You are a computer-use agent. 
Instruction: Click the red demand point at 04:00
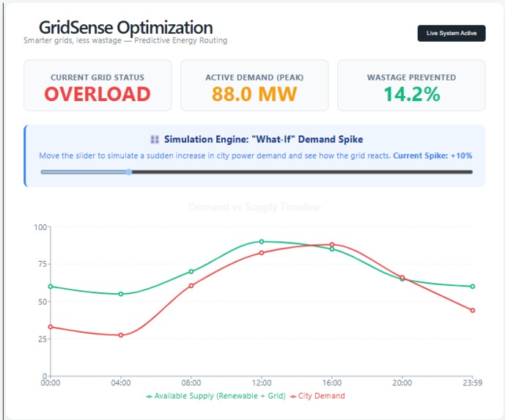[121, 335]
